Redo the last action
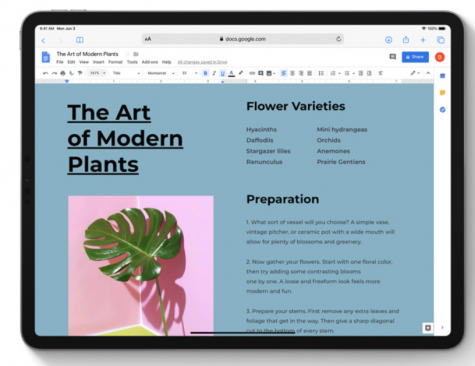Viewport: 475px width, 366px height. (54, 73)
